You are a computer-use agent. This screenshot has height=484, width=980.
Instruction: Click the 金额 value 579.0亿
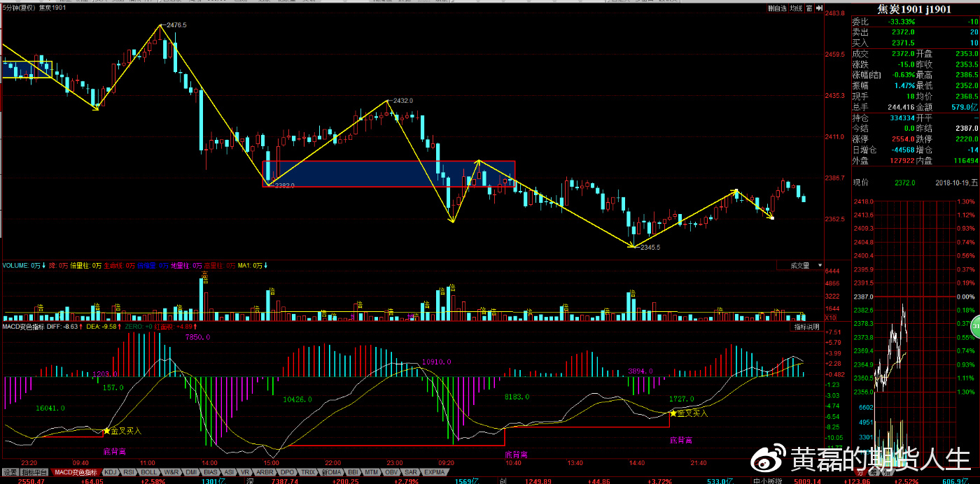tap(964, 107)
